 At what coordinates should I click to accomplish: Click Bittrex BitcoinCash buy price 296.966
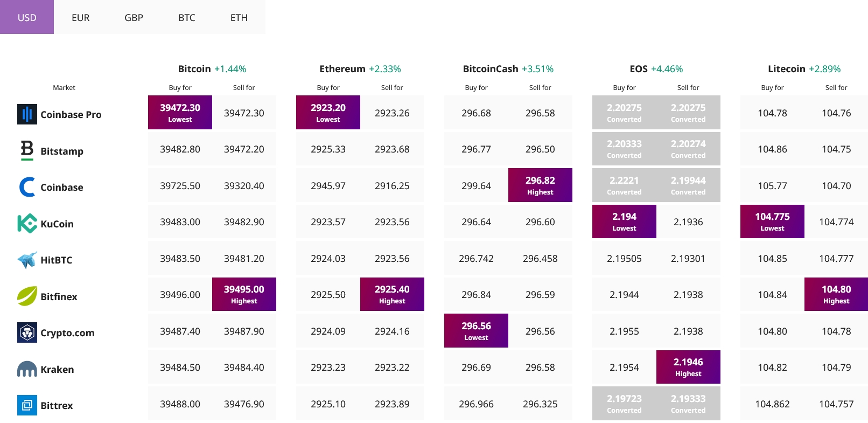pos(476,404)
